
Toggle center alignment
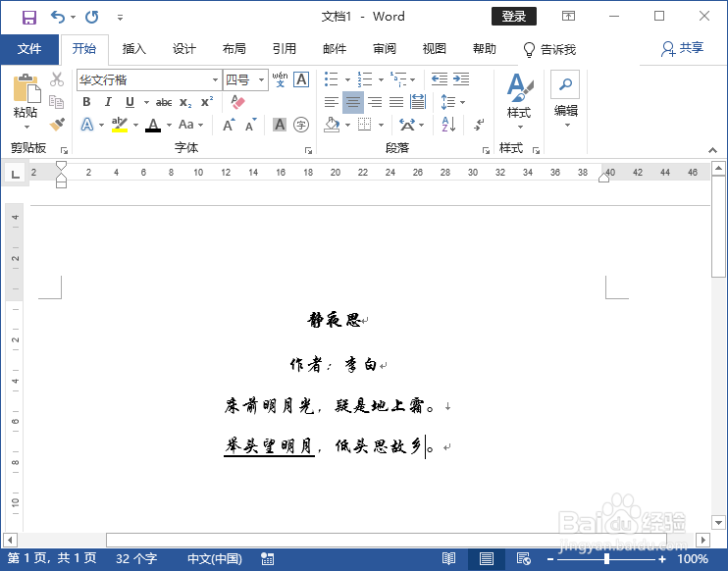(x=353, y=102)
